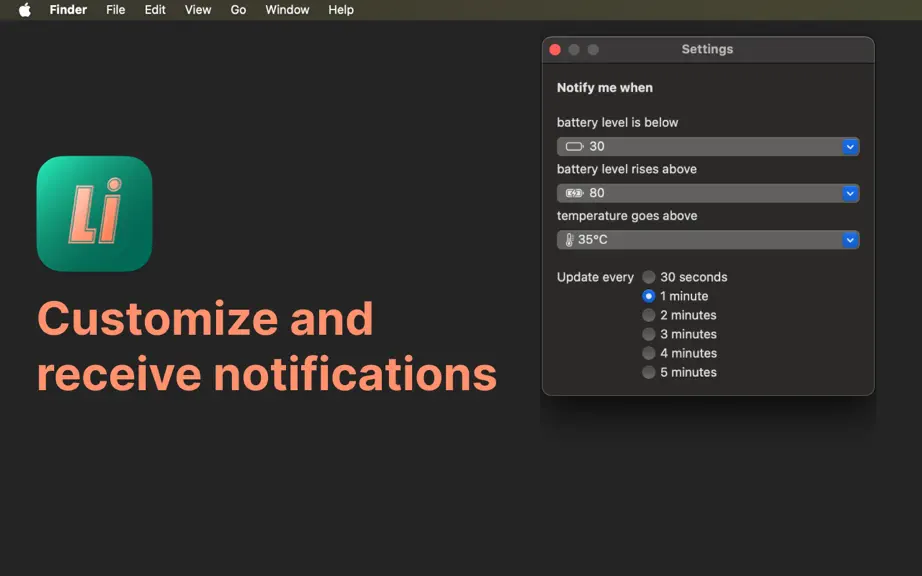Screen dimensions: 922x576
Task: Click the charging battery icon beside 80
Action: click(574, 193)
